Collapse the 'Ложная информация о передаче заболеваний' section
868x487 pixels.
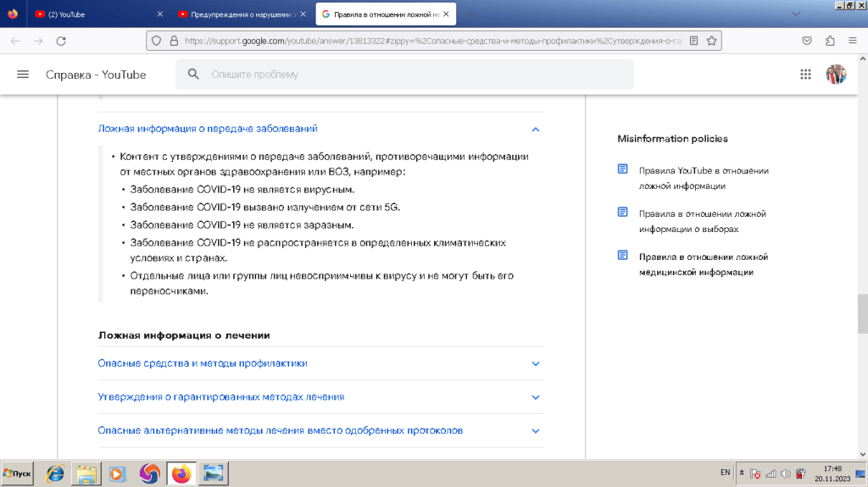click(535, 130)
